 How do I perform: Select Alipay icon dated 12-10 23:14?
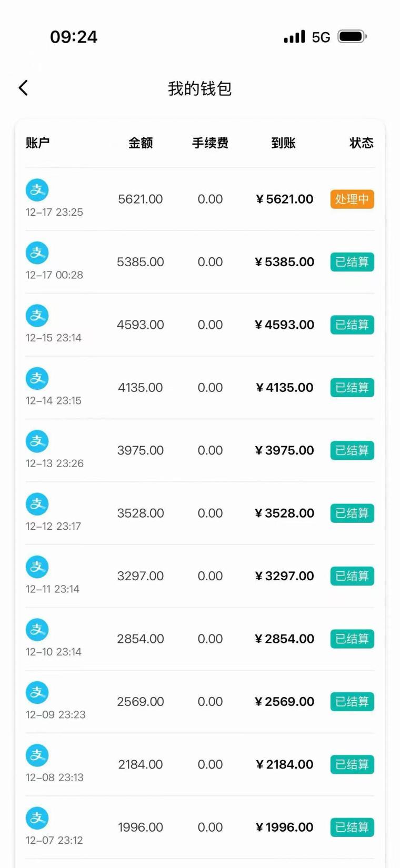pyautogui.click(x=37, y=630)
